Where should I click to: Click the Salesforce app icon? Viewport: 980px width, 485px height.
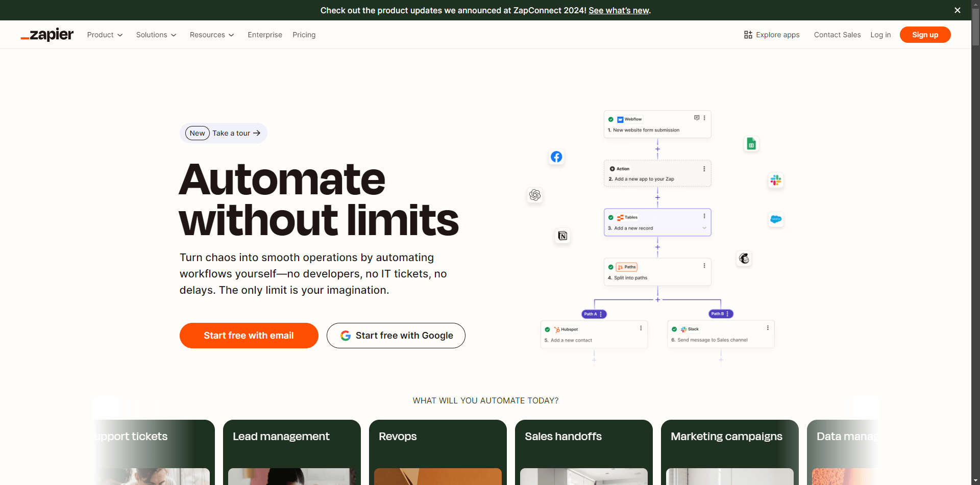(776, 219)
